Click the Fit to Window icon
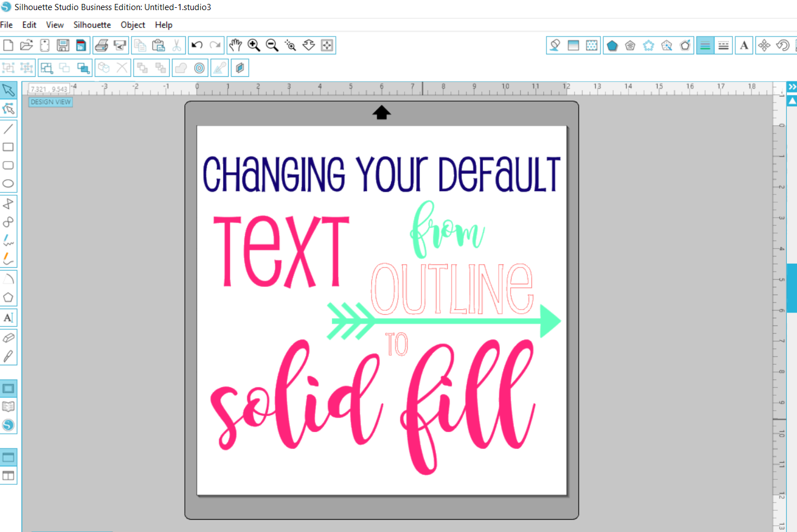Viewport: 797px width, 532px height. (327, 45)
